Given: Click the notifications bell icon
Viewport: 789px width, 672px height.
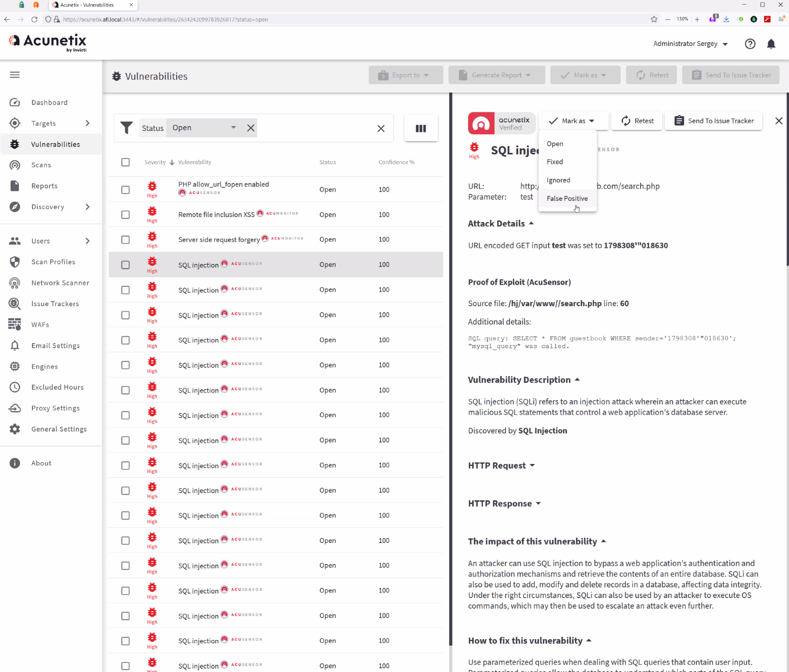Looking at the screenshot, I should [x=771, y=44].
